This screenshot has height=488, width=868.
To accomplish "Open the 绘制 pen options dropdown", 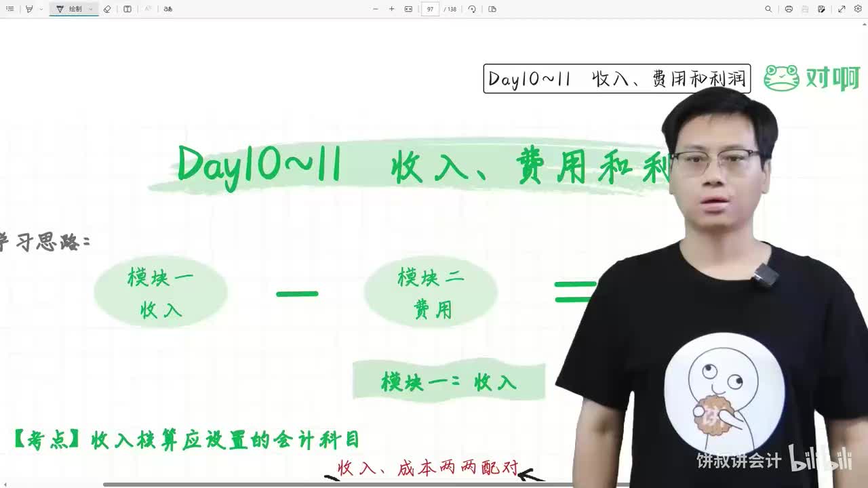I will tap(91, 9).
